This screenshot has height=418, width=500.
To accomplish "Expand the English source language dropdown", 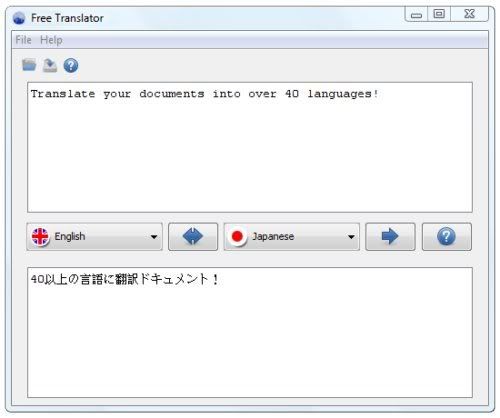I will coord(94,236).
